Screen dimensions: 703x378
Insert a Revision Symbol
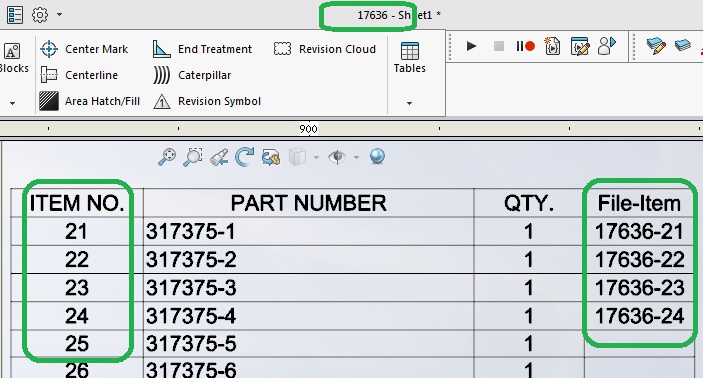coord(207,101)
